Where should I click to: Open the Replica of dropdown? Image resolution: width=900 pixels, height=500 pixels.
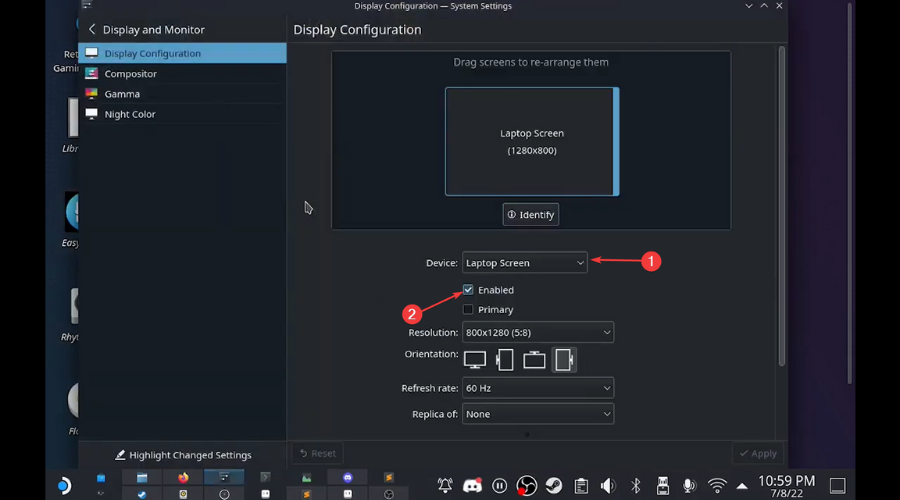coord(538,414)
